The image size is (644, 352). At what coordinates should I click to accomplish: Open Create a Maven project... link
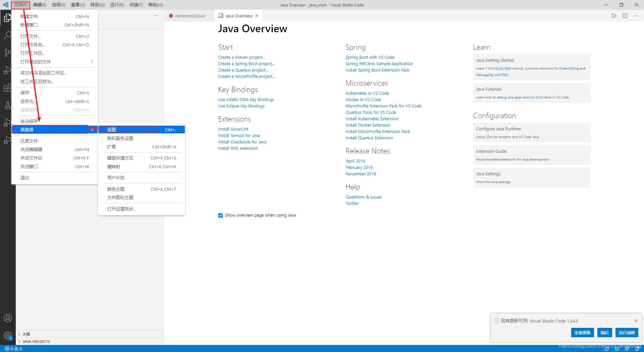[241, 57]
